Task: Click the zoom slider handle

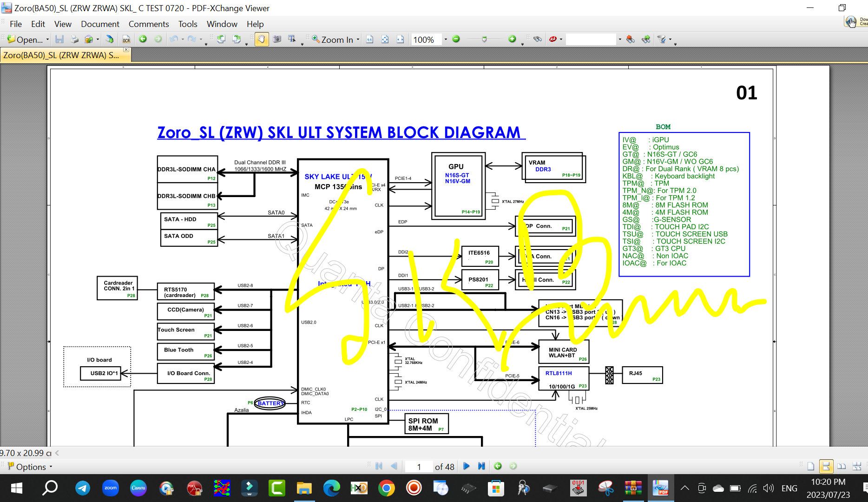Action: [484, 40]
